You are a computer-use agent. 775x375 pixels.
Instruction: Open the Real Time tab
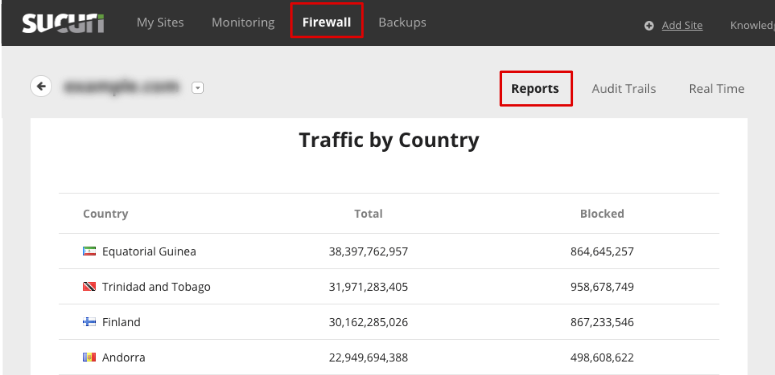[x=717, y=88]
